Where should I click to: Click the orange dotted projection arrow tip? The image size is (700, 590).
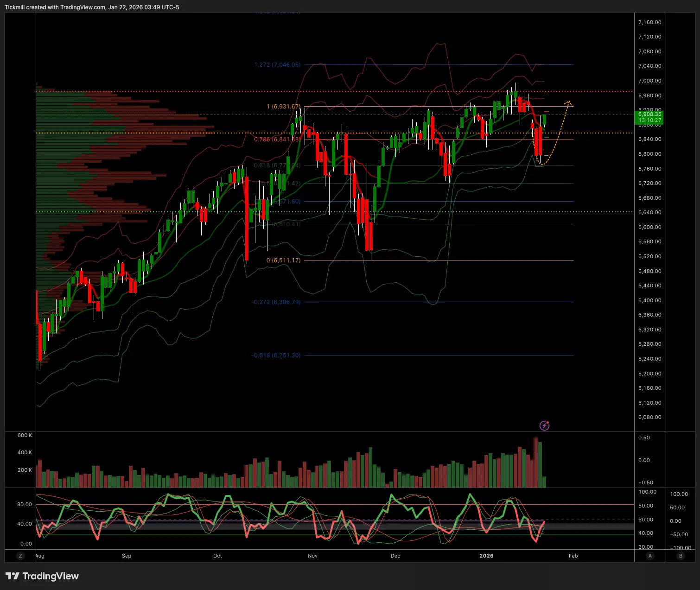pyautogui.click(x=568, y=102)
